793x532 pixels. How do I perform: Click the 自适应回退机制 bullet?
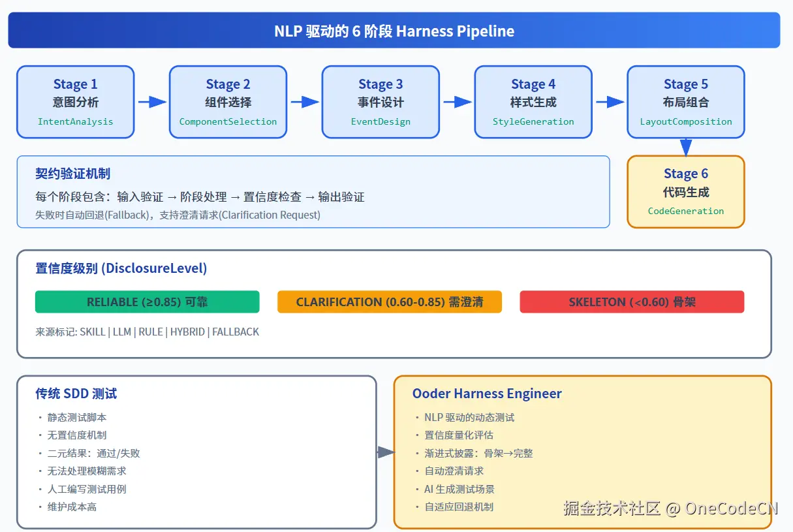coord(454,507)
